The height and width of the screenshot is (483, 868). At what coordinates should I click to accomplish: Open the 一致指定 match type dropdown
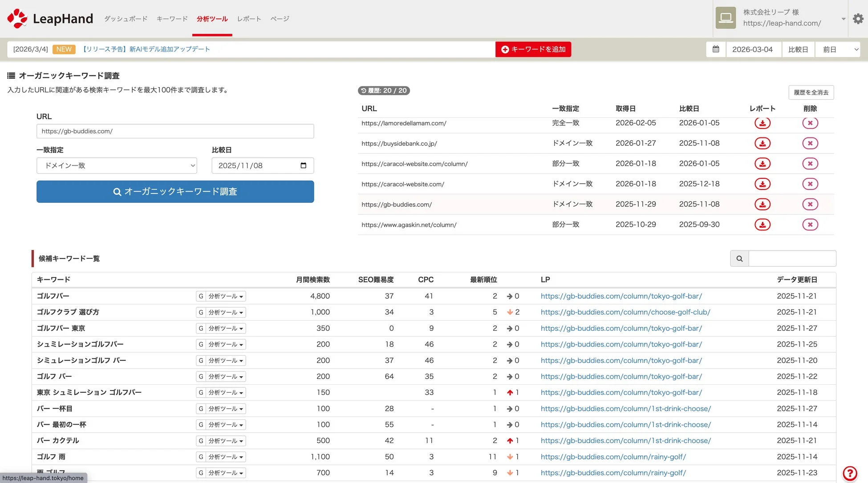(117, 165)
